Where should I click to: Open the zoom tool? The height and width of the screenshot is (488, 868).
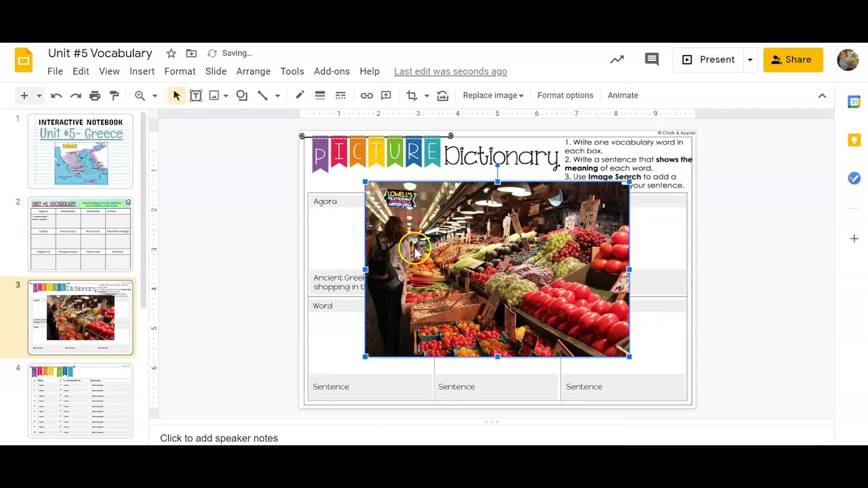coord(140,96)
